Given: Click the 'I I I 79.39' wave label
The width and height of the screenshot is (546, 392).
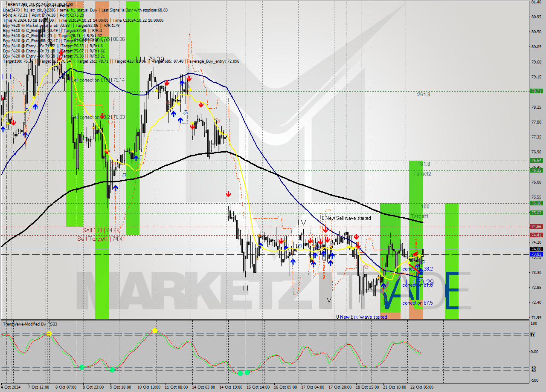Looking at the screenshot, I should (150, 59).
